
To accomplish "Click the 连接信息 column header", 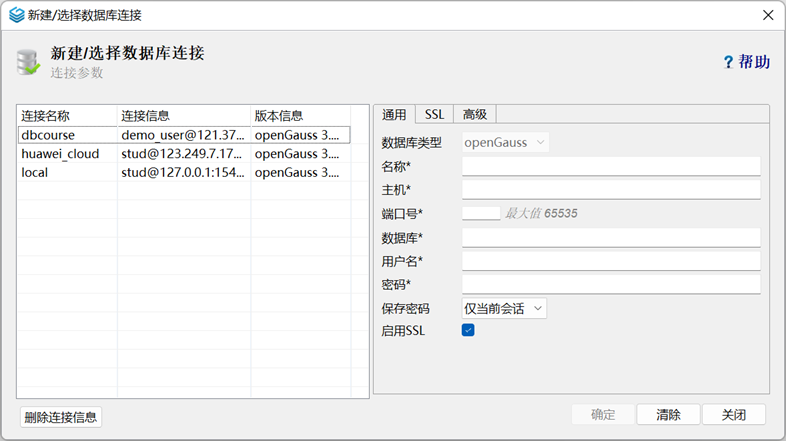I will (184, 116).
